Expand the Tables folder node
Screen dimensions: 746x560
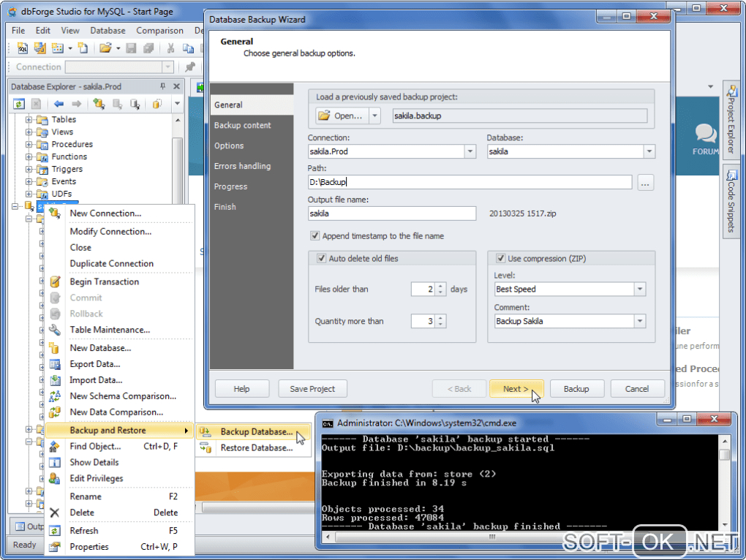tap(29, 119)
